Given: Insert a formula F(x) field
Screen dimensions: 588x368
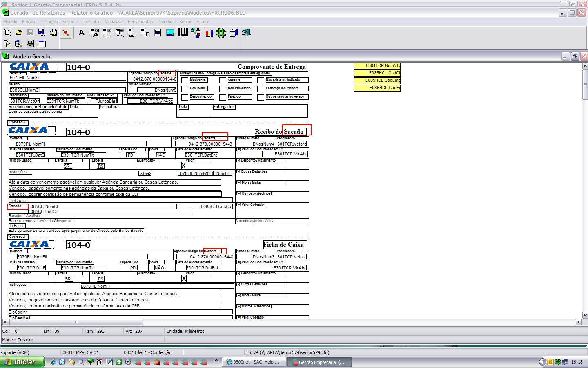Looking at the screenshot, I should click(107, 33).
